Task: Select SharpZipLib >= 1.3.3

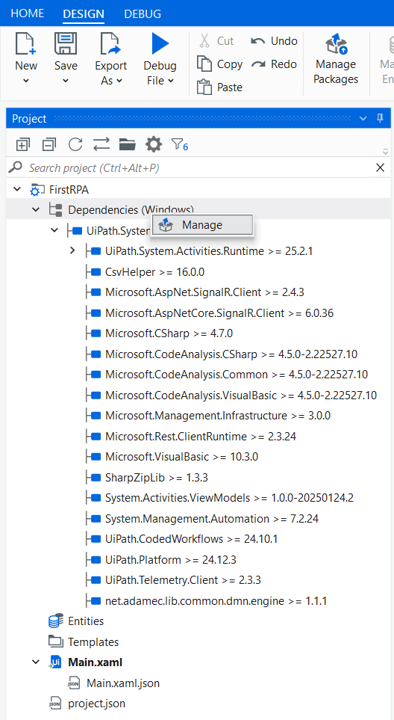Action: point(156,478)
